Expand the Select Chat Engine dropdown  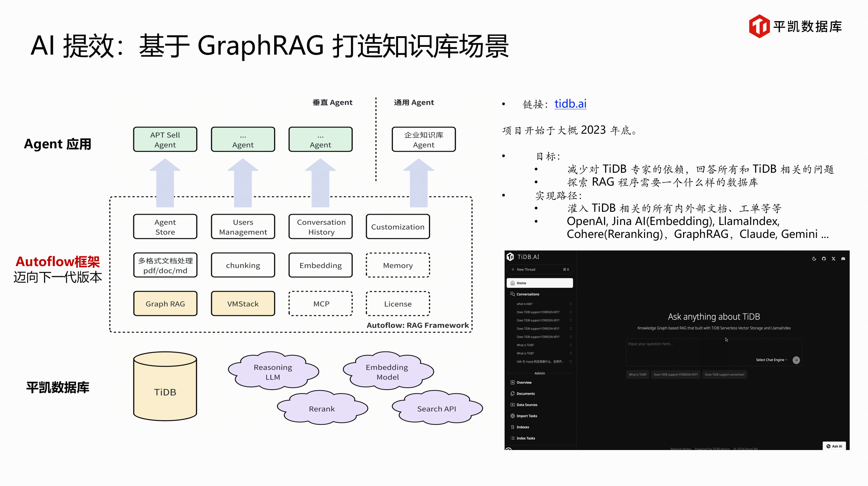(x=771, y=360)
